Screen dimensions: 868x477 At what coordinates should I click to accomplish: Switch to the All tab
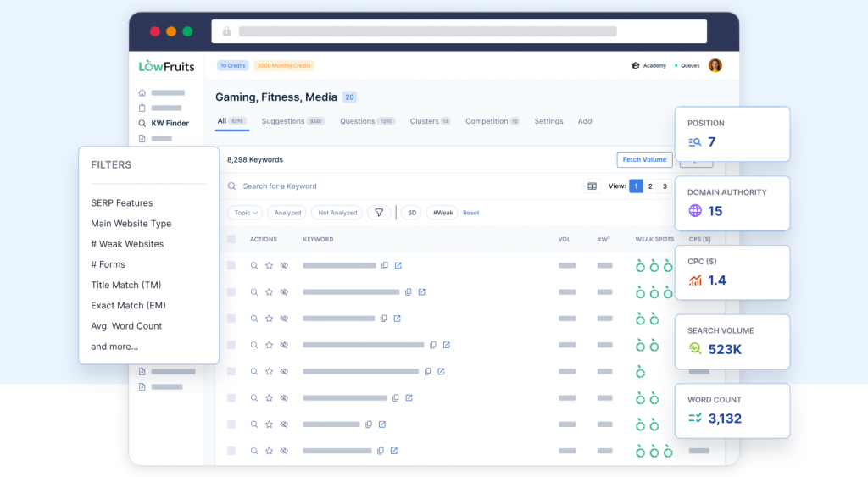[231, 121]
